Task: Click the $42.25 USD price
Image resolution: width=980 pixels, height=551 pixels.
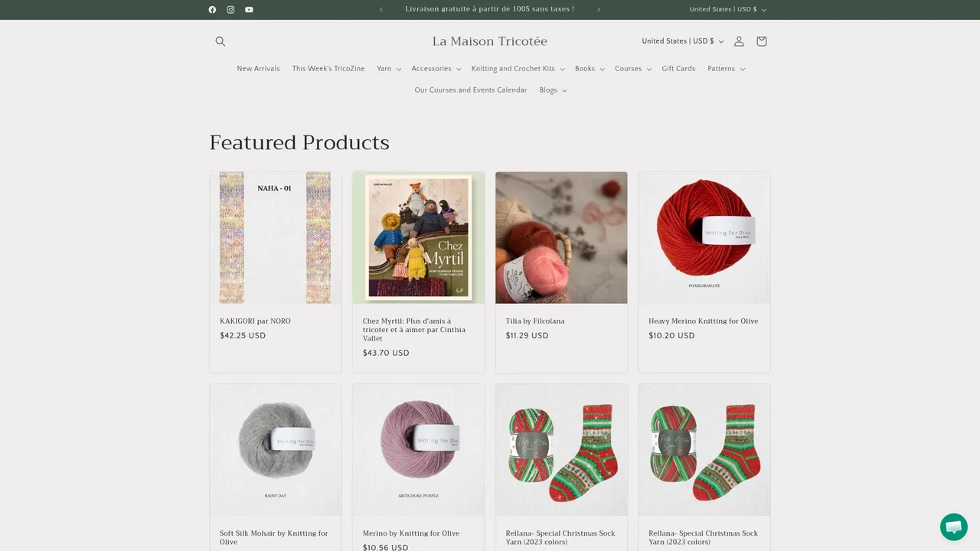Action: coord(243,336)
